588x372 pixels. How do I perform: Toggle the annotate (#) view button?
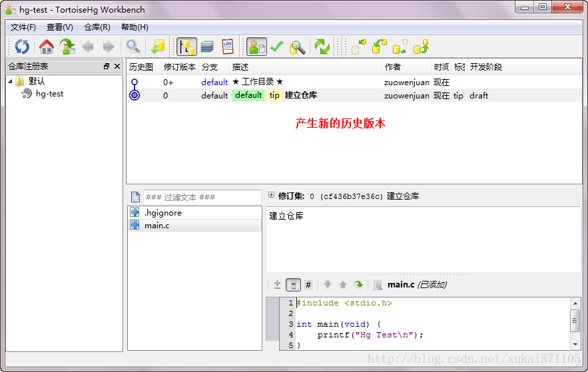click(x=308, y=285)
